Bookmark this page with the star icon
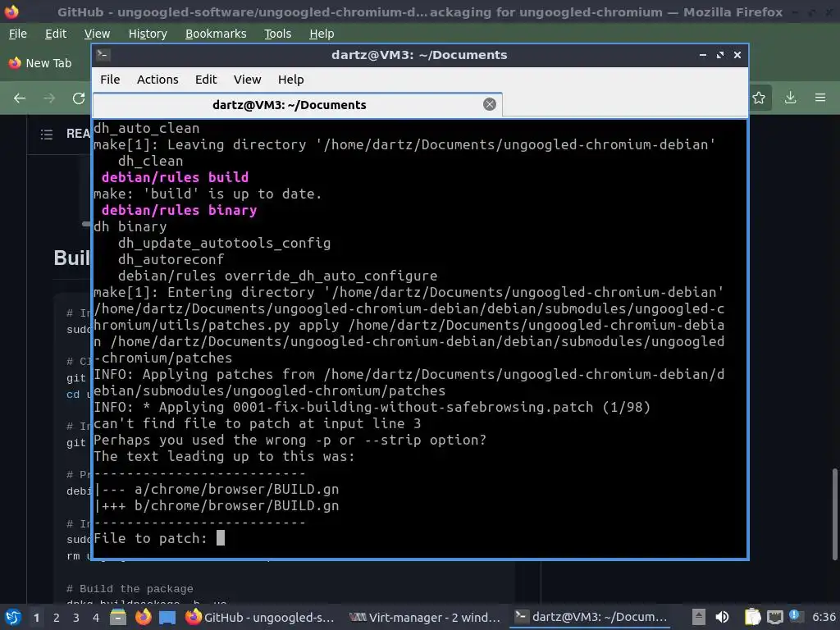 tap(759, 98)
